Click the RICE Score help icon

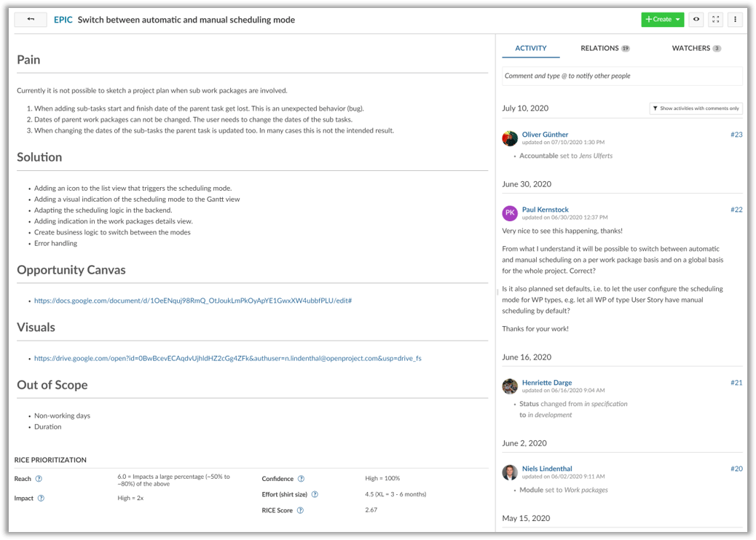coord(300,510)
